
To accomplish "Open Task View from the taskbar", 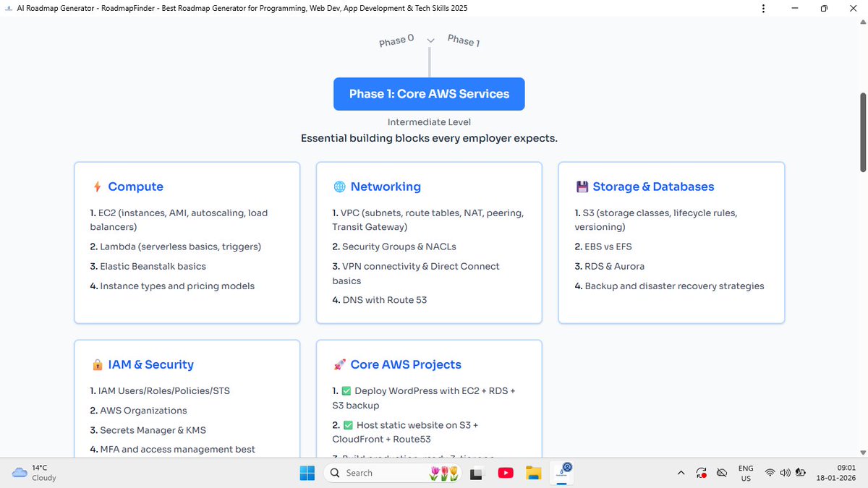I will pos(476,474).
